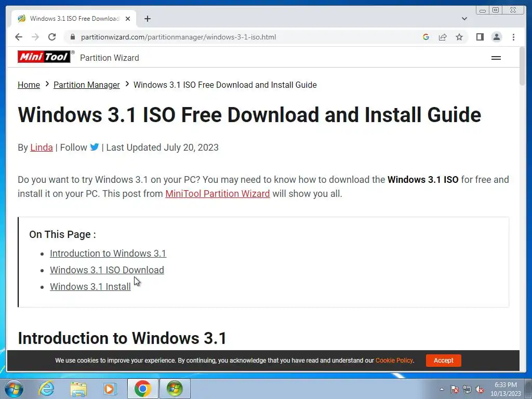Click the page vertical scrollbar thumb

(522, 66)
